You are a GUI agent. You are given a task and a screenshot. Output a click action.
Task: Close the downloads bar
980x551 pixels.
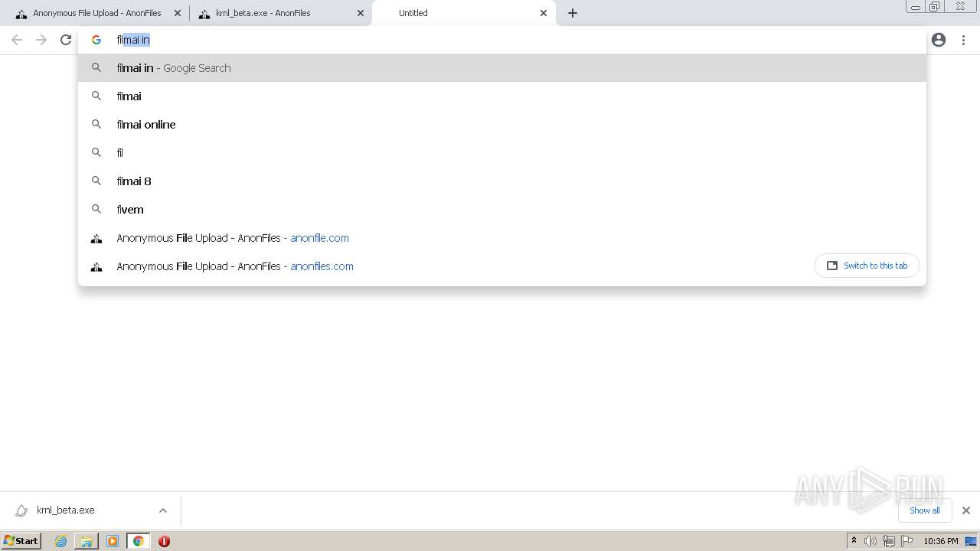coord(965,510)
